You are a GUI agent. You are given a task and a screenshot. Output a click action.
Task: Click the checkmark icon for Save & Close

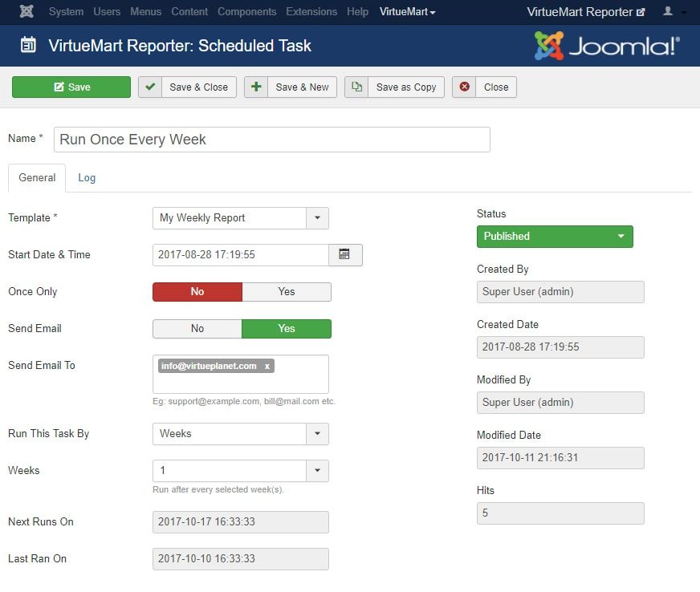pos(150,87)
